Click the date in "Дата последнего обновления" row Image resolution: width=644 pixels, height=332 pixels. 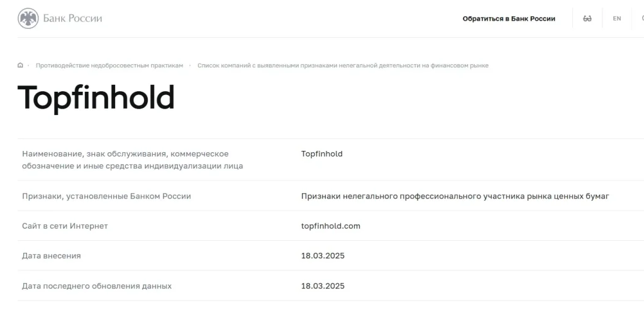point(323,286)
